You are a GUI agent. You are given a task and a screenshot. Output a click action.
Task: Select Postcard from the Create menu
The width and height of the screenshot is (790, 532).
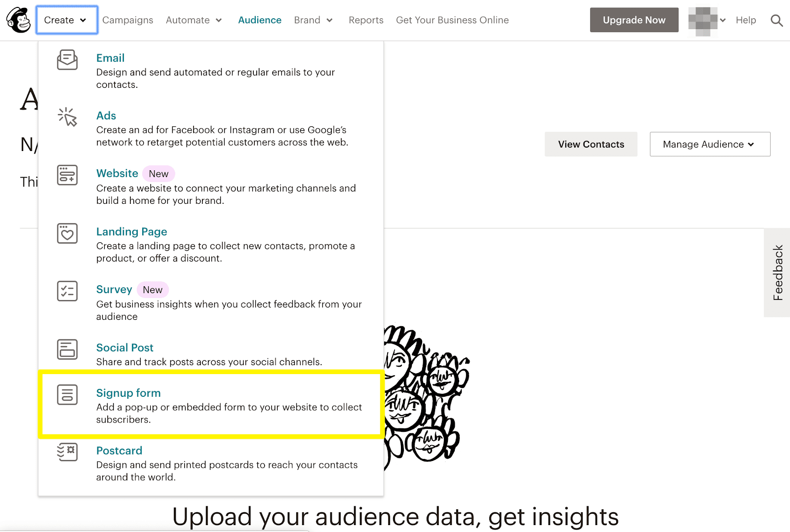point(119,451)
